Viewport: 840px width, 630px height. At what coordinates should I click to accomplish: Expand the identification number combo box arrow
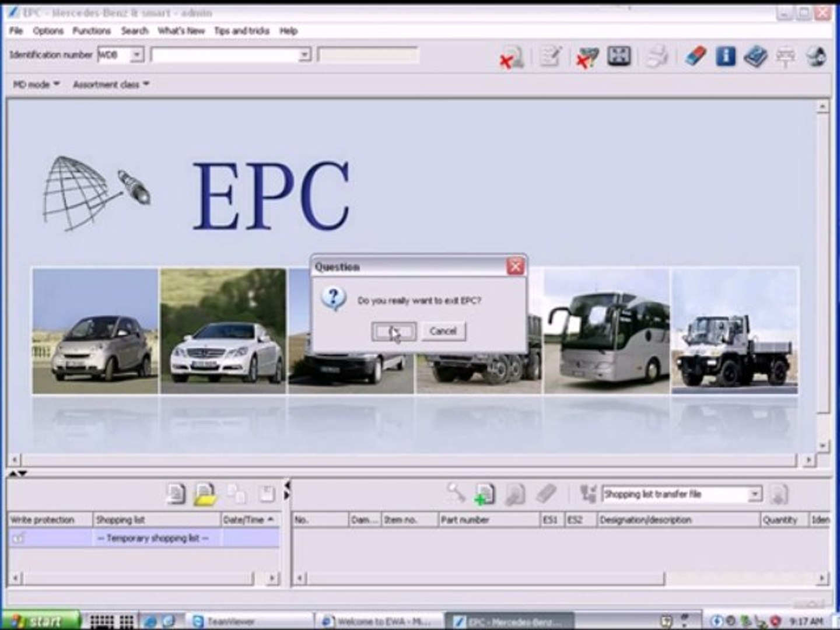pos(304,55)
